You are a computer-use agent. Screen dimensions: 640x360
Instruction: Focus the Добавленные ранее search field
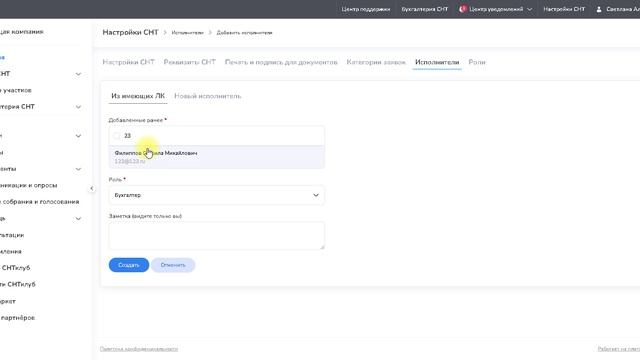(x=216, y=136)
